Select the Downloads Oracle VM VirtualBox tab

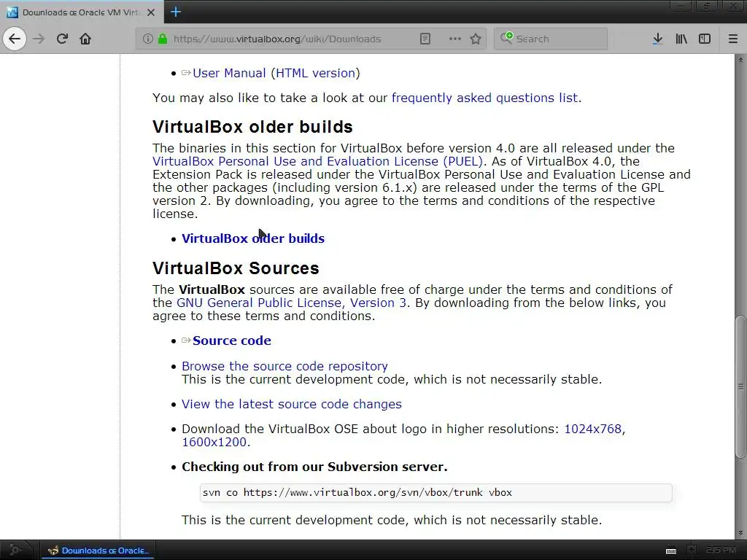click(82, 12)
